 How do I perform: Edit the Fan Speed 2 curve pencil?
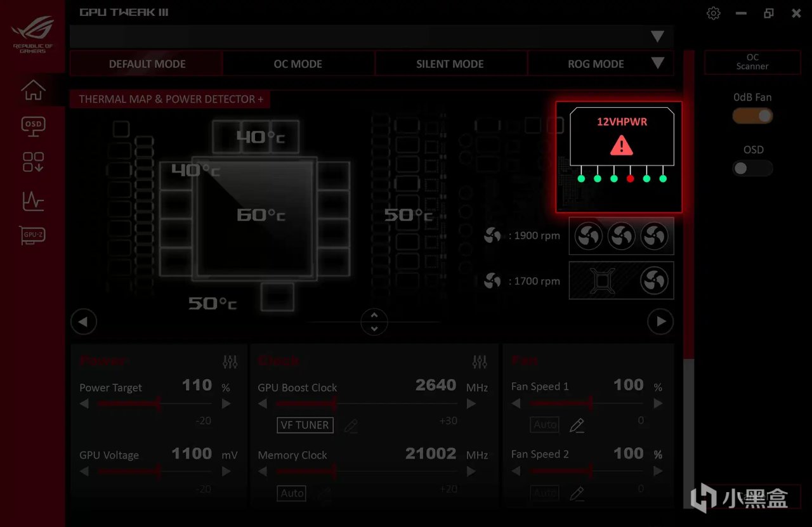[x=577, y=493]
